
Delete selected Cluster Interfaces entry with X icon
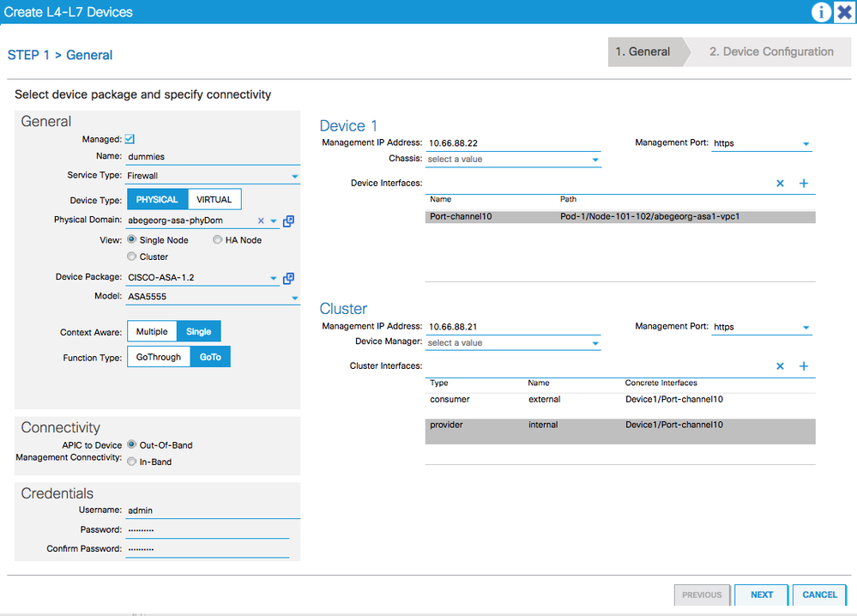[x=780, y=366]
